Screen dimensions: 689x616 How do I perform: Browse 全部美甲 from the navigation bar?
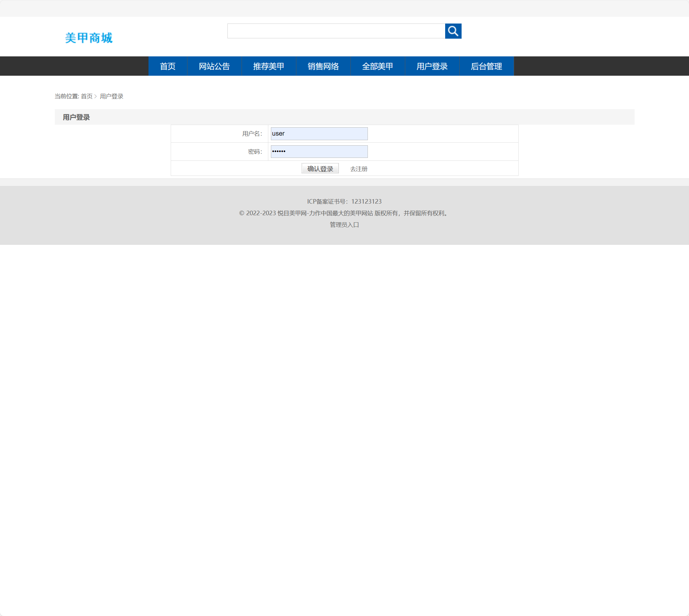click(x=377, y=66)
